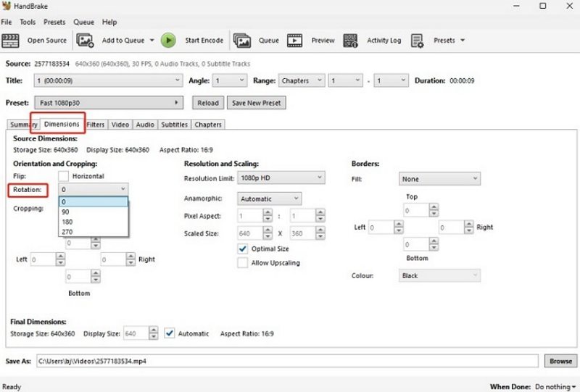Click the Browse button
Screen dimensions: 580x392
[560, 361]
